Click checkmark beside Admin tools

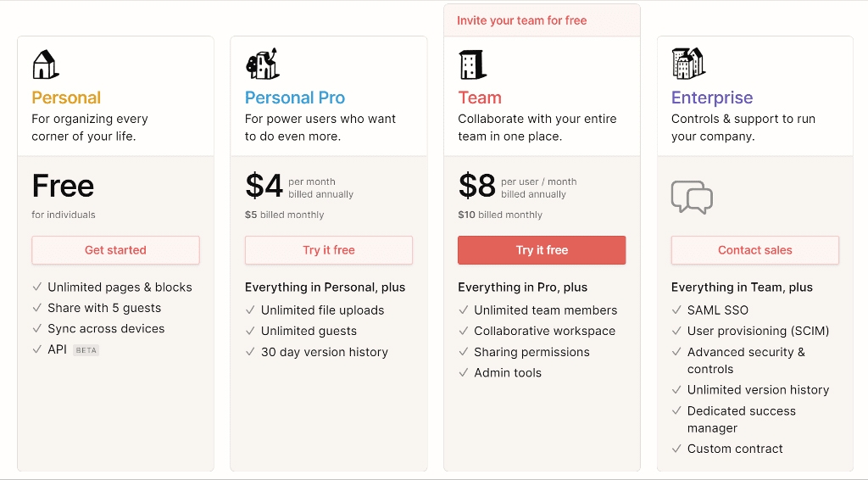click(x=464, y=372)
